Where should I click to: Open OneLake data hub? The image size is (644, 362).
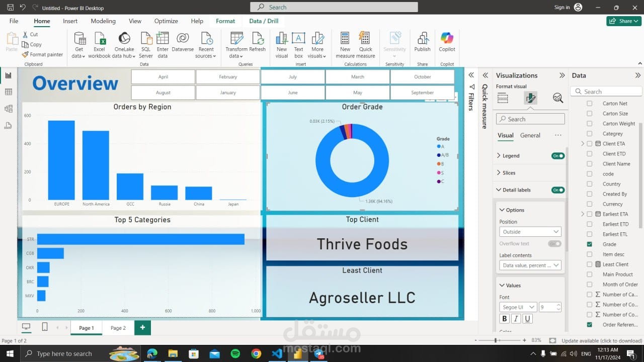click(x=124, y=45)
